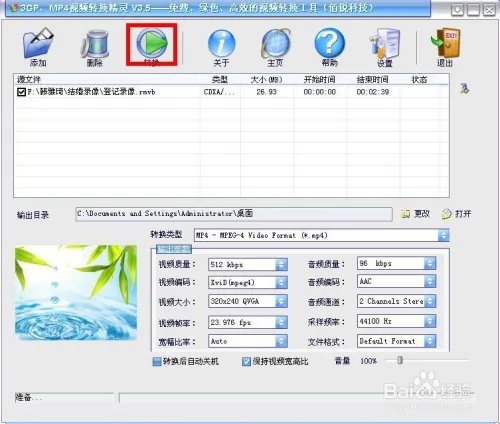Click the CDXA type cell
This screenshot has height=424, width=500.
coord(219,92)
